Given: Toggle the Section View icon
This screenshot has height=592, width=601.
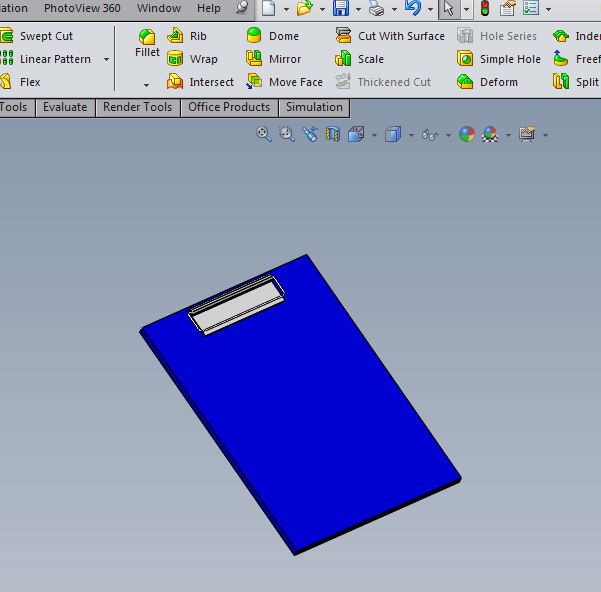Looking at the screenshot, I should point(333,134).
